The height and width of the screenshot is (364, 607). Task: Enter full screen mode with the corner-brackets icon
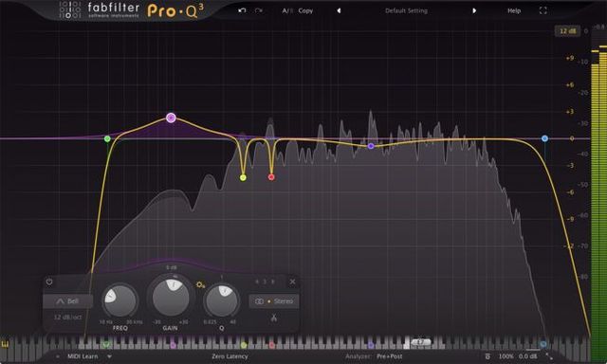click(543, 10)
